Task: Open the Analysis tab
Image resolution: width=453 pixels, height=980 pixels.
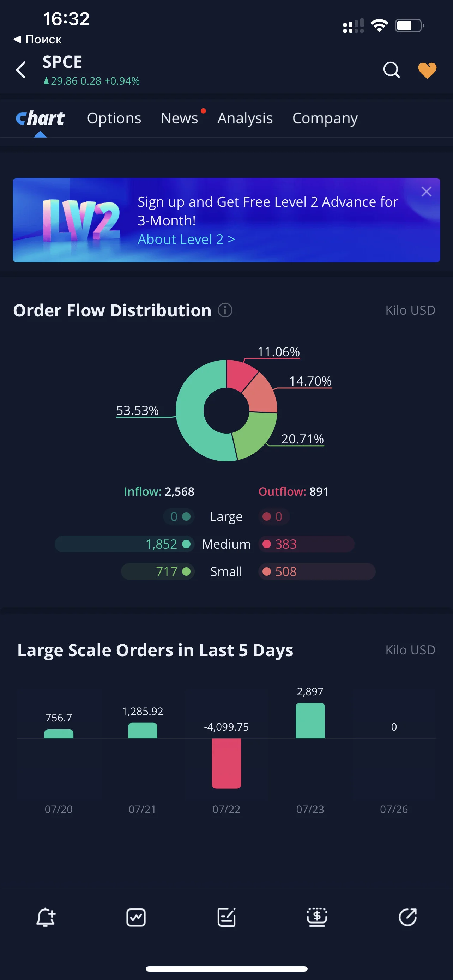Action: 245,118
